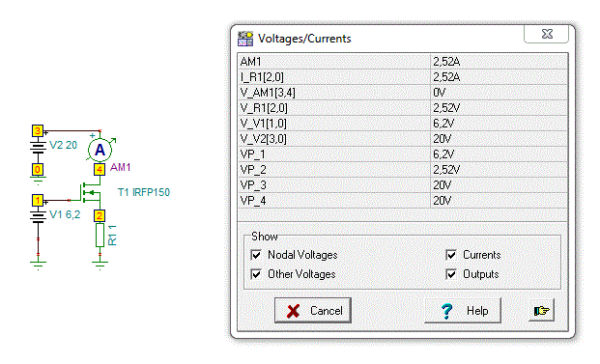The image size is (600, 364).
Task: Click the AM1 ammeter symbol in the schematic
Action: [x=100, y=150]
